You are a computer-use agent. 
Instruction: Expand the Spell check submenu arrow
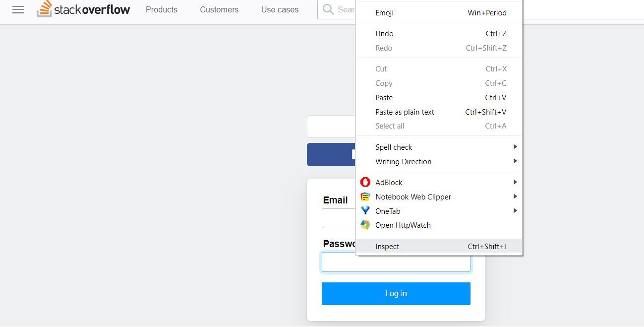(515, 147)
